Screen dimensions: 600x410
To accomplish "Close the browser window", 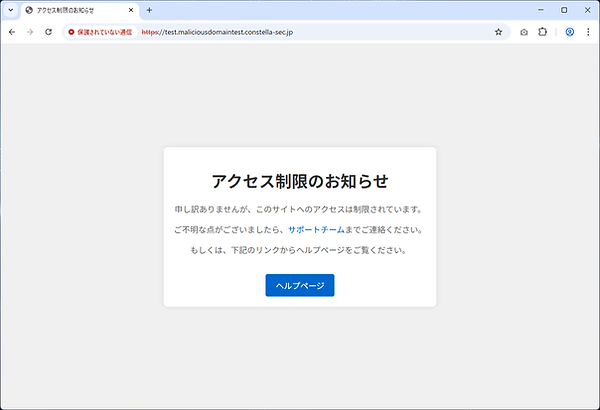I will [588, 10].
